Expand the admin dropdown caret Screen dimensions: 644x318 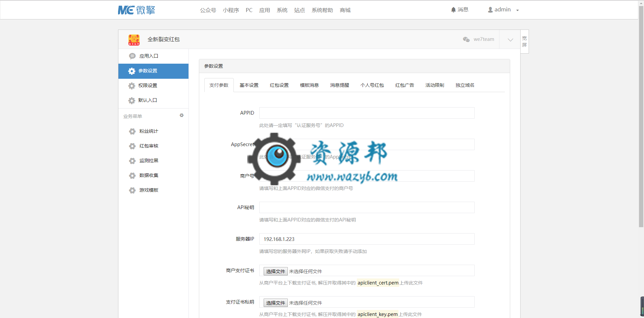518,10
